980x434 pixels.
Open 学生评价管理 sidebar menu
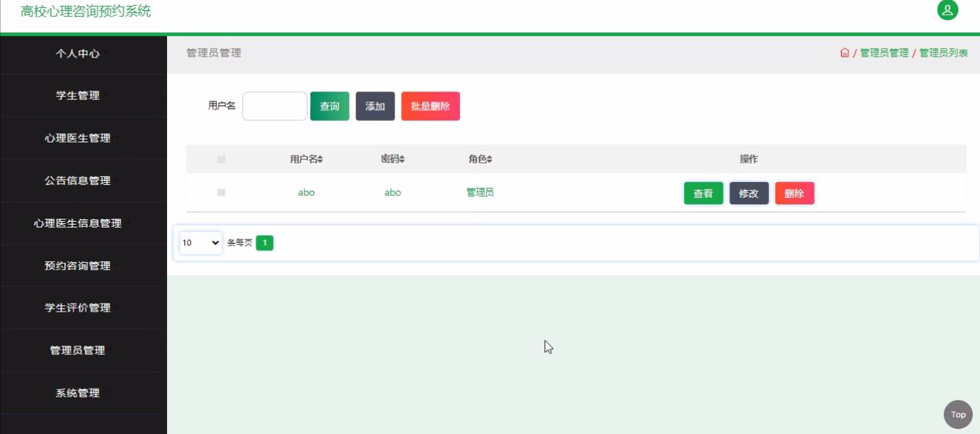coord(83,307)
